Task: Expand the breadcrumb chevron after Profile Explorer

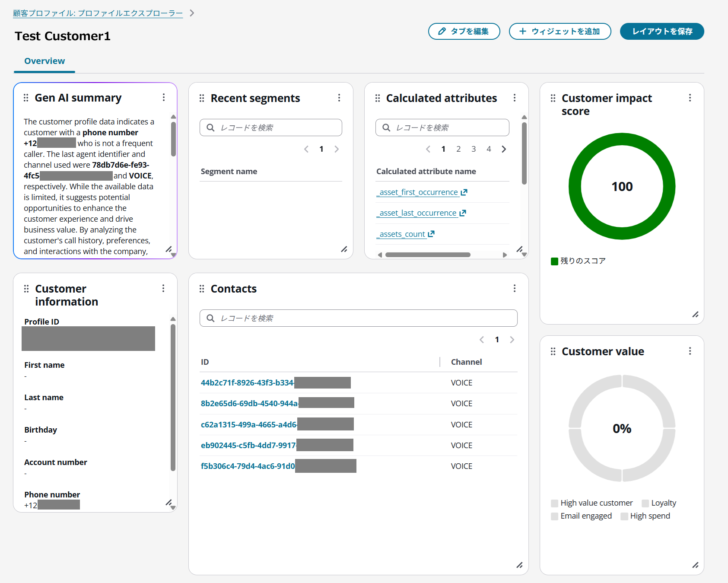Action: point(192,13)
